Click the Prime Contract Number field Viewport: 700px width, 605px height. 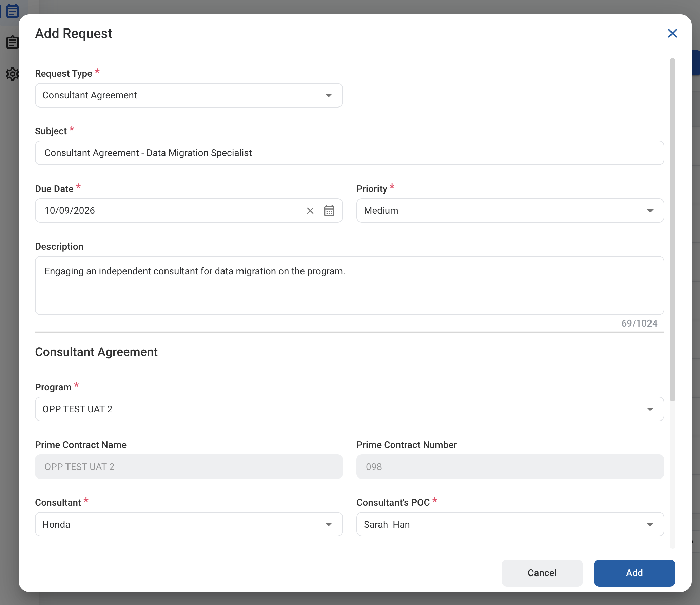[x=510, y=467]
